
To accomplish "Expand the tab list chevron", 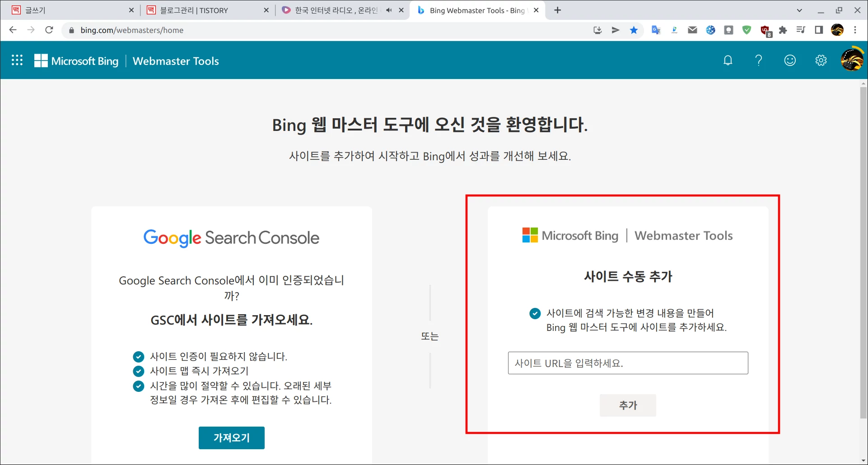I will (799, 10).
